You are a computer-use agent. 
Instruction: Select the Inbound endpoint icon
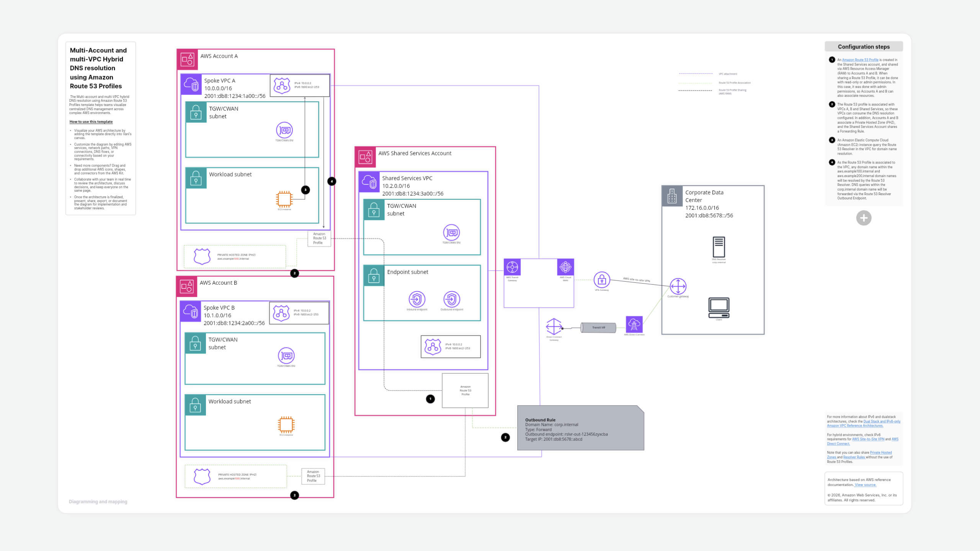point(417,299)
